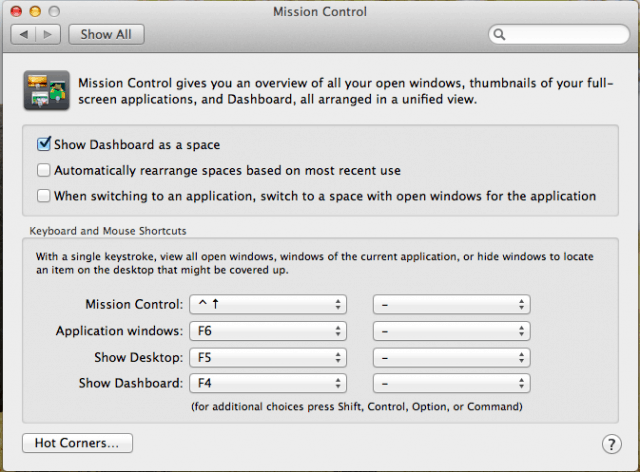This screenshot has height=472, width=640.
Task: Click the Show All button
Action: 106,34
